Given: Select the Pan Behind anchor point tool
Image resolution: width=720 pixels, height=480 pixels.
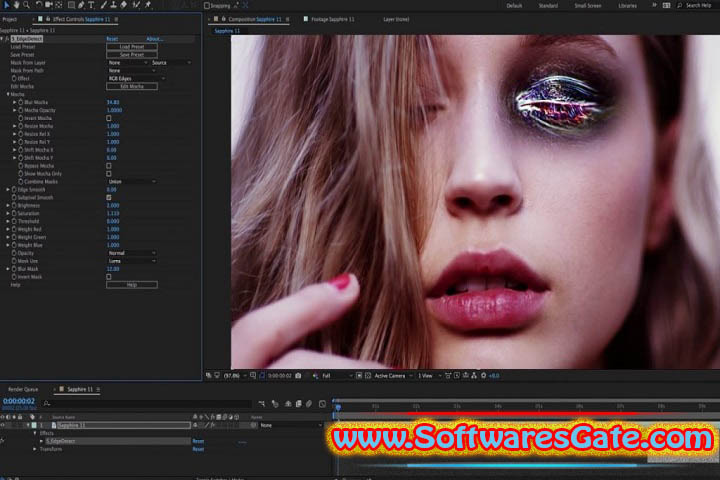Looking at the screenshot, I should [59, 5].
